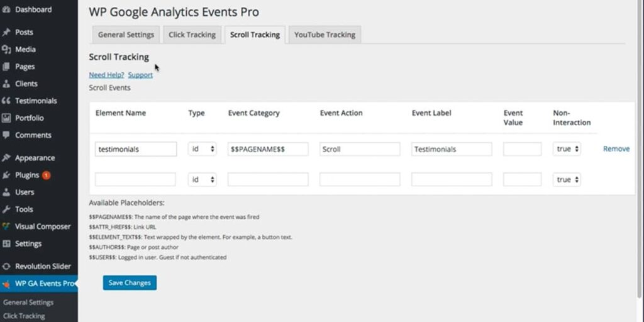Switch to the Click Tracking tab

192,35
